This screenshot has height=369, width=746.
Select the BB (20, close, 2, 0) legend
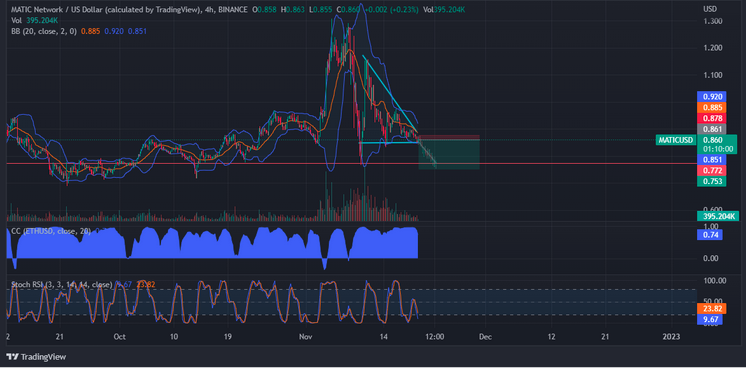(44, 31)
